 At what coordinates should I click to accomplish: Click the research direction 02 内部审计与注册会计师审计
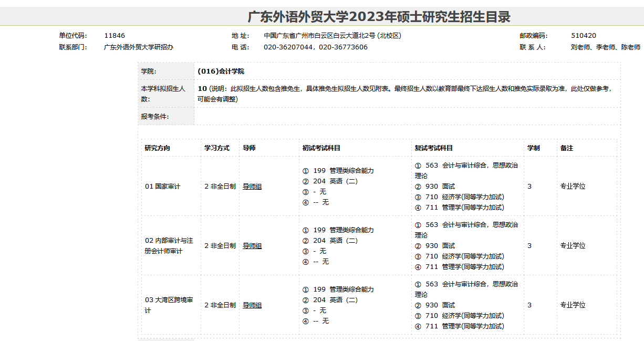click(169, 246)
